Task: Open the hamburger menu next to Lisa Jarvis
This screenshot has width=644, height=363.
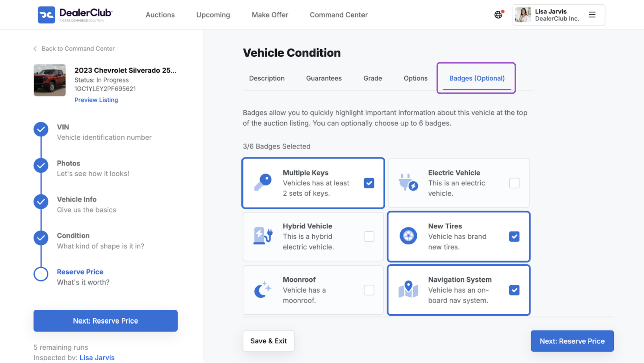Action: click(592, 15)
